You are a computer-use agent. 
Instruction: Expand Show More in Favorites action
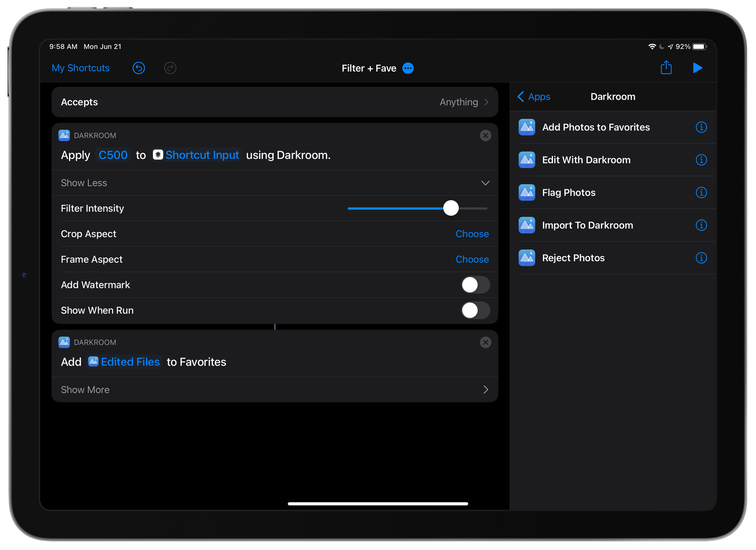(275, 390)
